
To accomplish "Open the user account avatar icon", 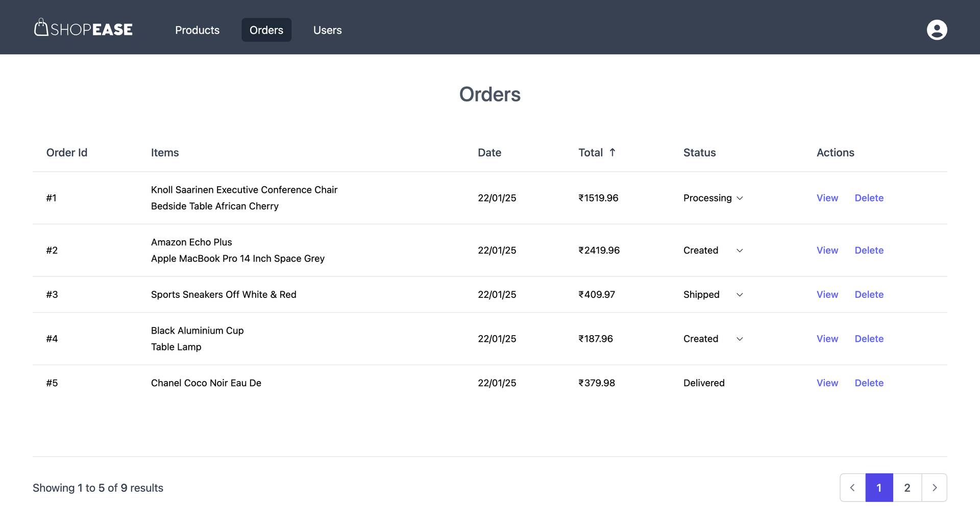I will [937, 30].
